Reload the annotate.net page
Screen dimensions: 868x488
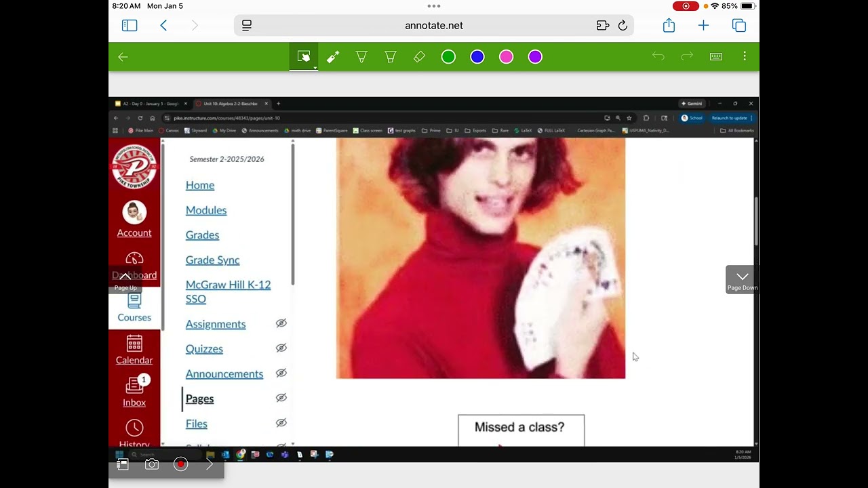[x=623, y=26]
